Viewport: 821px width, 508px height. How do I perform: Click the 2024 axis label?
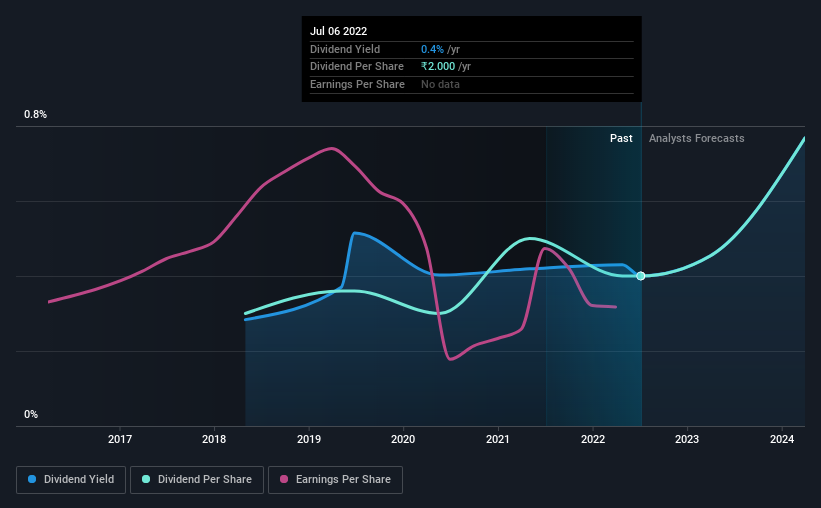tap(782, 439)
